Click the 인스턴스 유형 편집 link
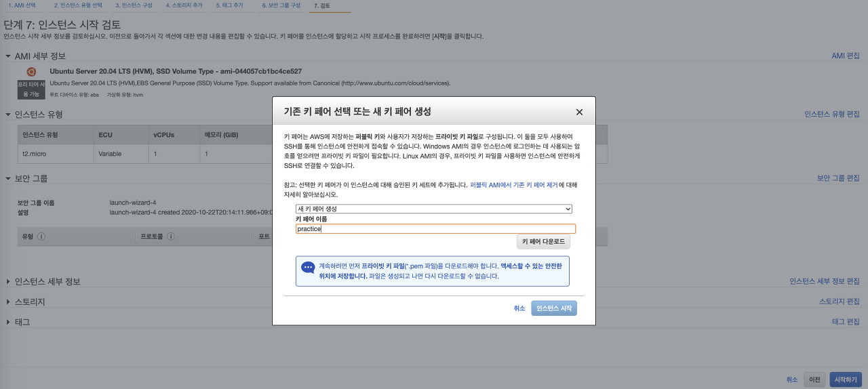The height and width of the screenshot is (389, 868). tap(832, 114)
